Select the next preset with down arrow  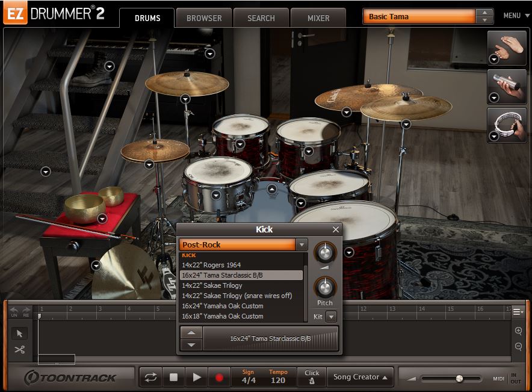(484, 20)
